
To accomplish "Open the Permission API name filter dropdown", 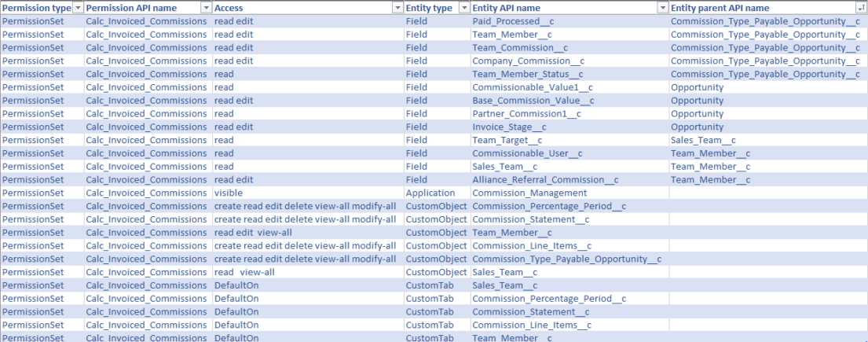I will click(206, 7).
